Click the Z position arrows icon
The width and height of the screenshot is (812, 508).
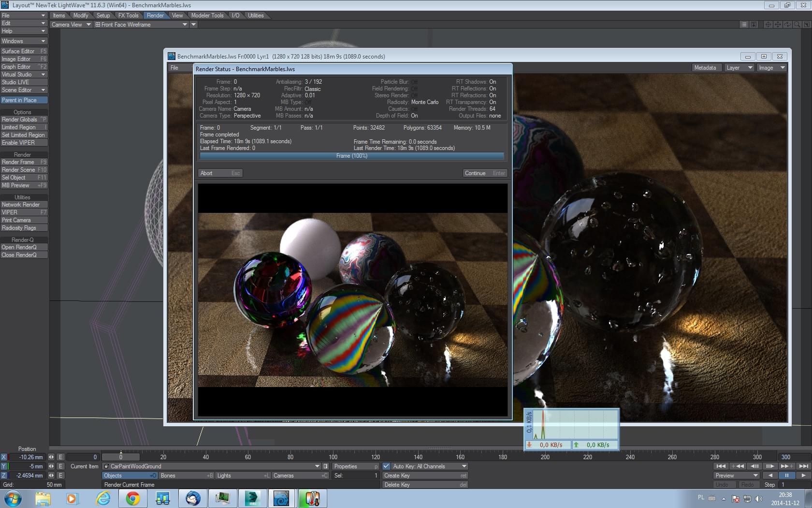51,476
